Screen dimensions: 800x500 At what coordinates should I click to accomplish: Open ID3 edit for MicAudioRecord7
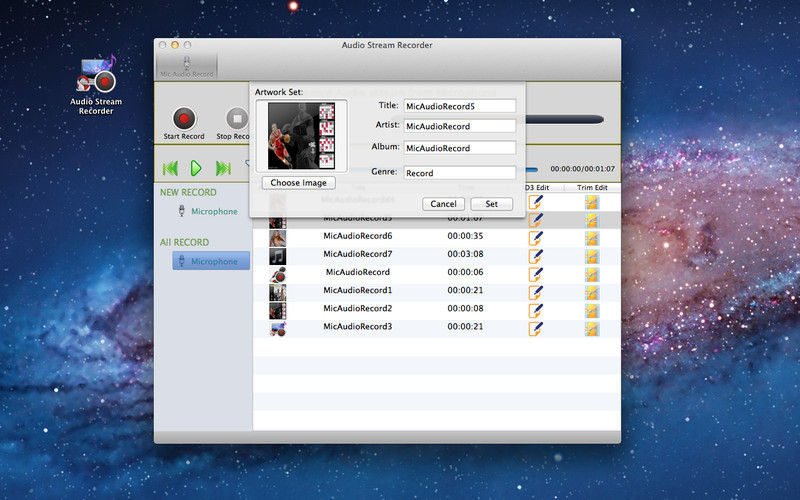click(535, 256)
